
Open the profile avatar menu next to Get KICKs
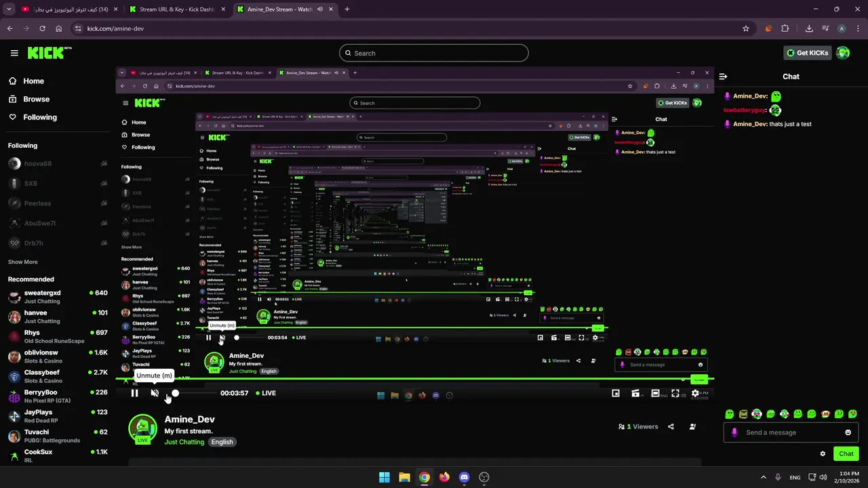tap(843, 53)
